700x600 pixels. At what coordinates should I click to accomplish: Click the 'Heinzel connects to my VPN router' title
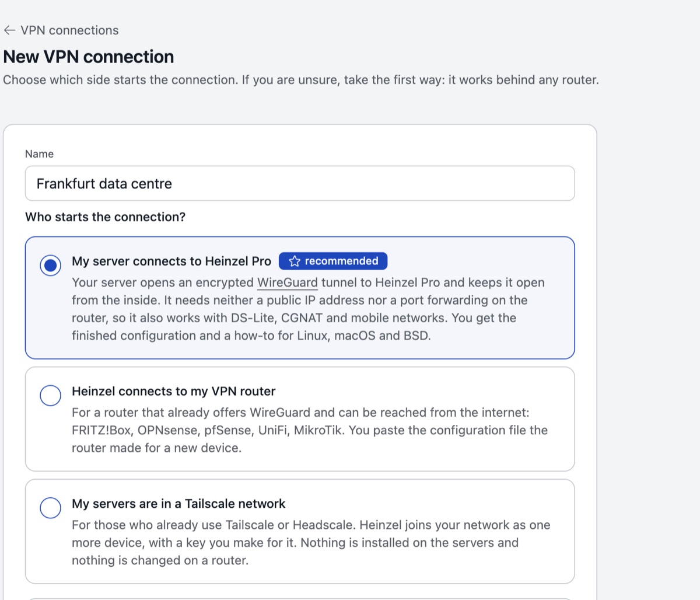pyautogui.click(x=173, y=391)
